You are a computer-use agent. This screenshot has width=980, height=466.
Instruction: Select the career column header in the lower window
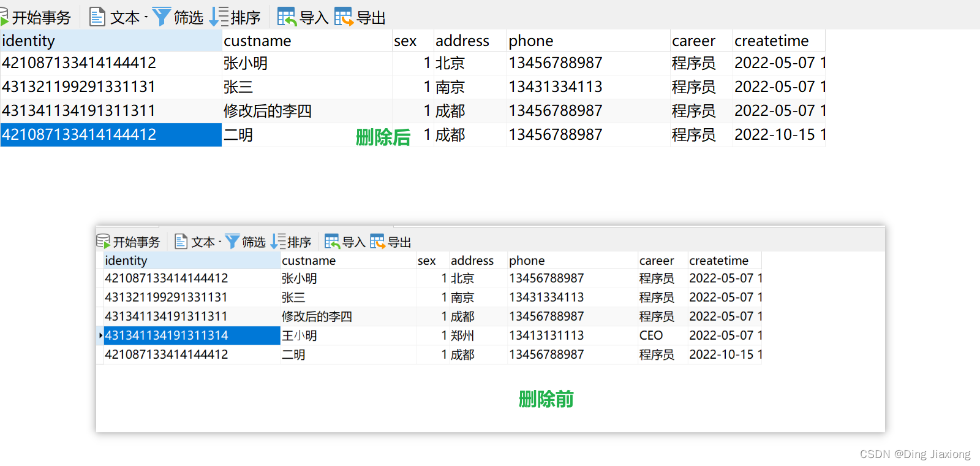(x=662, y=261)
